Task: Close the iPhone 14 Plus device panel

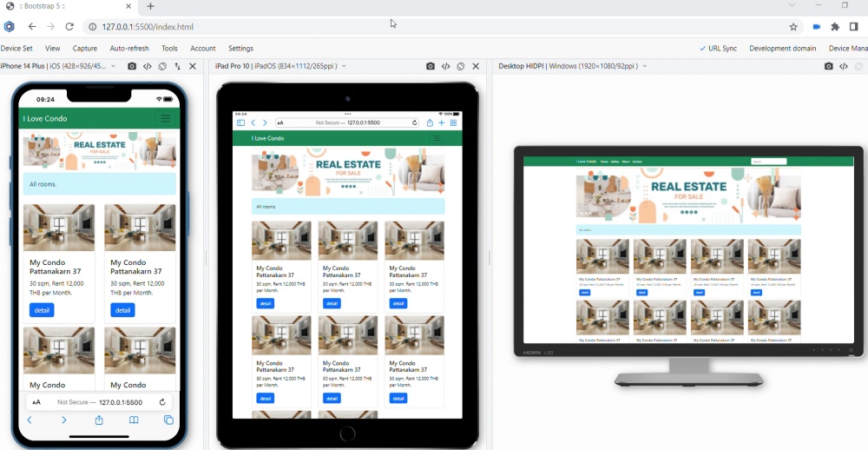Action: point(193,66)
